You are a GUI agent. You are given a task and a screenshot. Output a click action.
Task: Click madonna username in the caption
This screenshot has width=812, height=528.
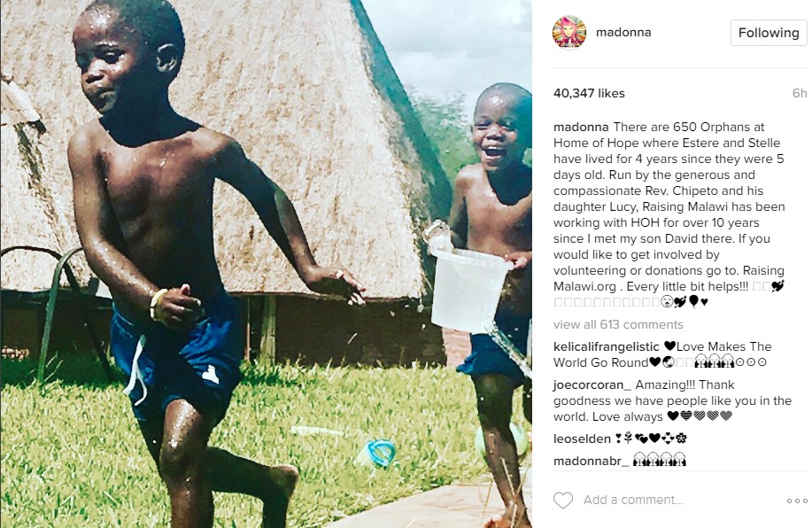[x=581, y=127]
